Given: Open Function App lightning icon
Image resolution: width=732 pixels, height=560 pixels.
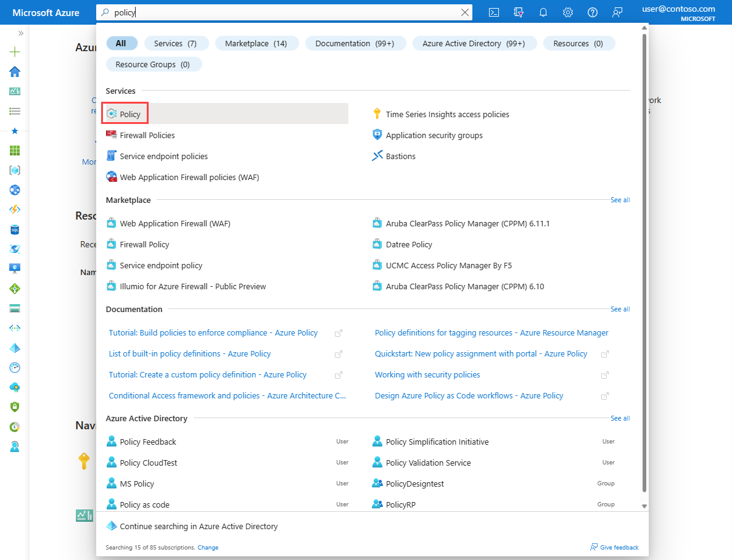Looking at the screenshot, I should [15, 210].
